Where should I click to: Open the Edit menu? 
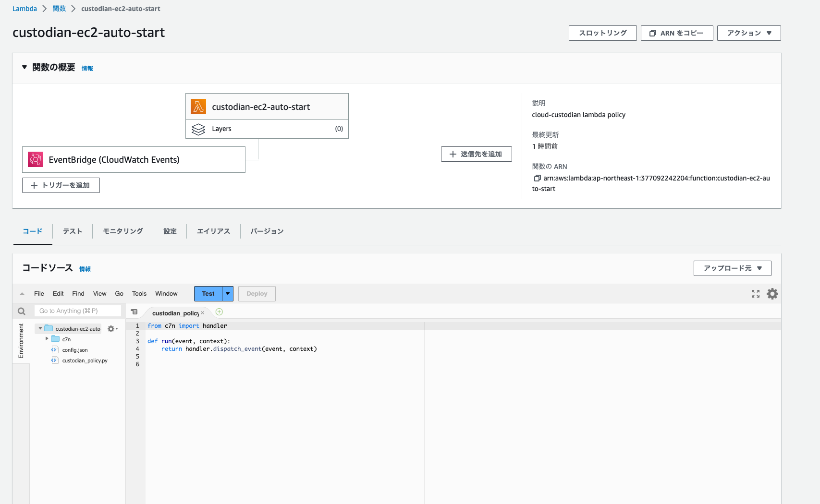click(58, 294)
